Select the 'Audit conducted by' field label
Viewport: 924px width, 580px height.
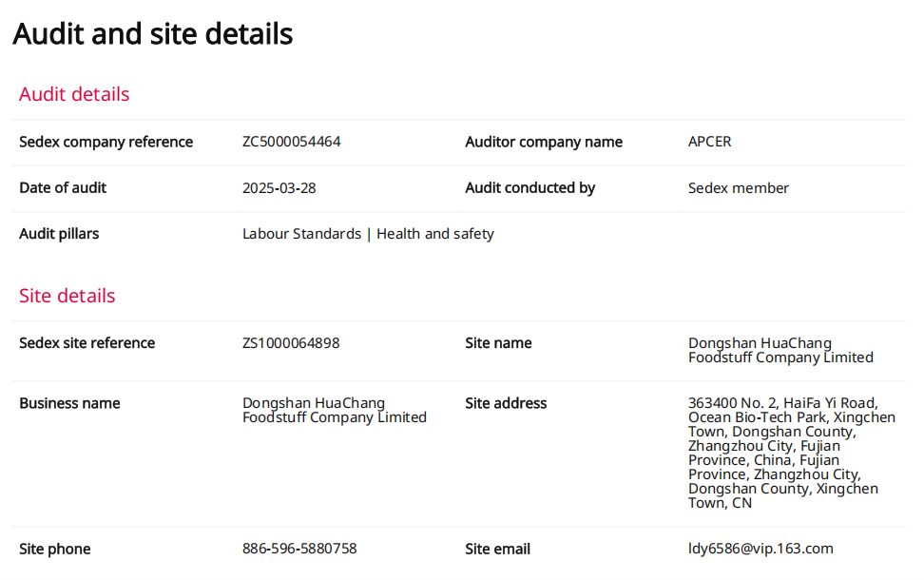tap(529, 188)
